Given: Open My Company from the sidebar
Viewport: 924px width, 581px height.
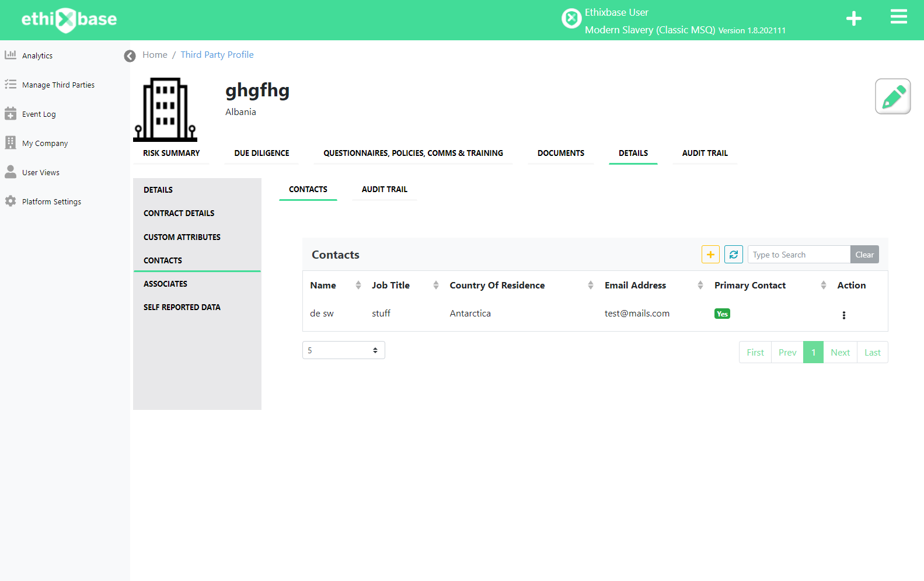Looking at the screenshot, I should coord(45,143).
